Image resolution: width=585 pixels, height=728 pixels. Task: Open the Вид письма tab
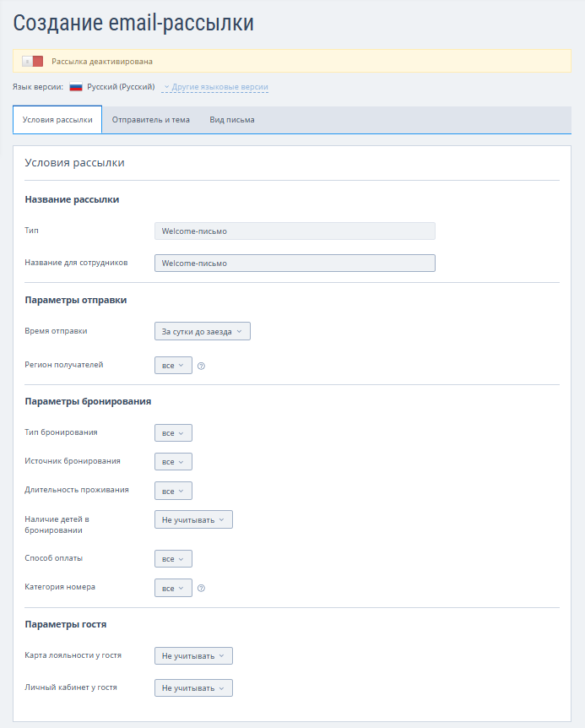(x=232, y=120)
